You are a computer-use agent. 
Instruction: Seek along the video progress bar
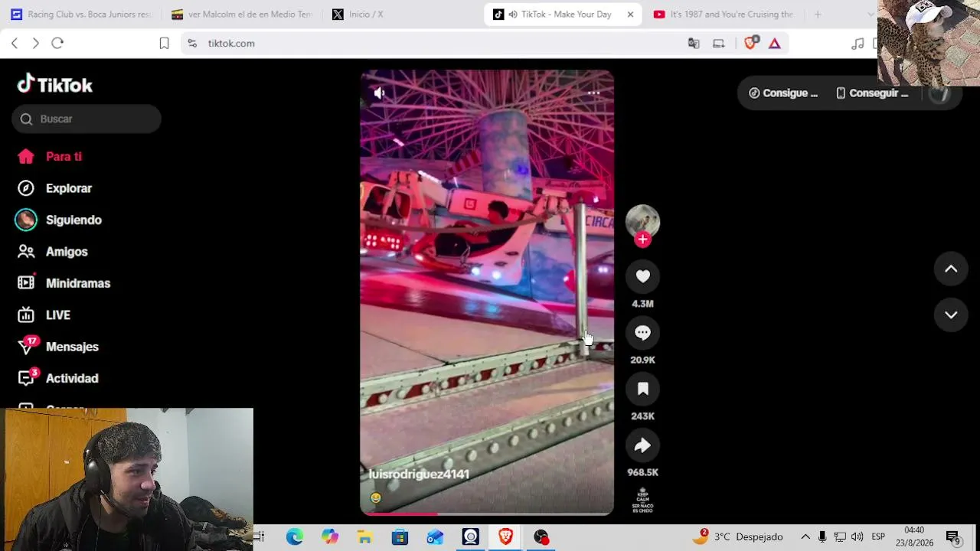pyautogui.click(x=487, y=514)
